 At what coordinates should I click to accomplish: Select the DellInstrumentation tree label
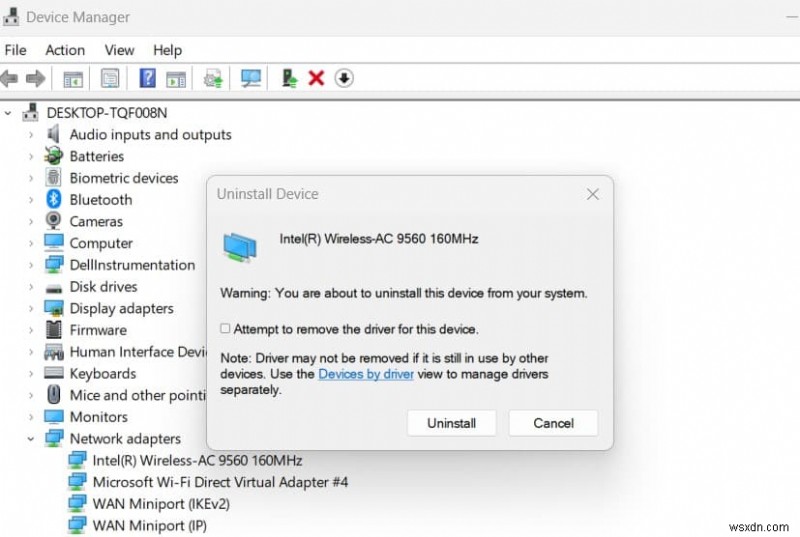132,265
